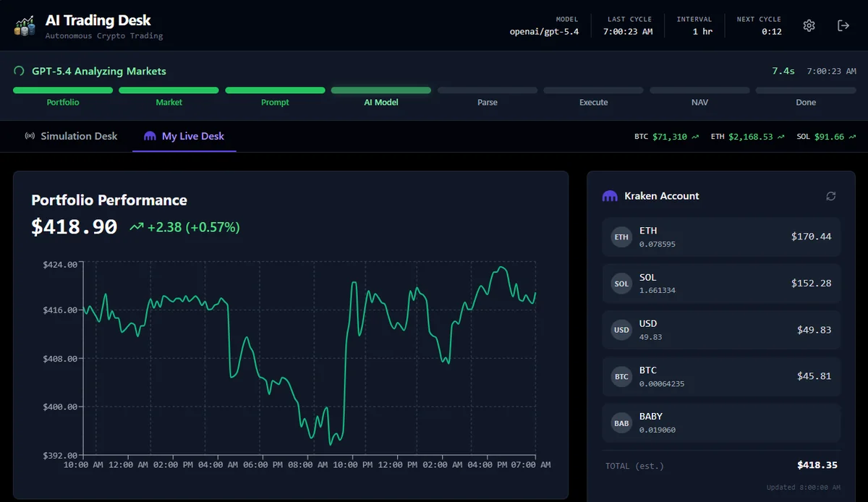Click the Prompt step label
Image resolution: width=868 pixels, height=502 pixels.
click(x=275, y=103)
